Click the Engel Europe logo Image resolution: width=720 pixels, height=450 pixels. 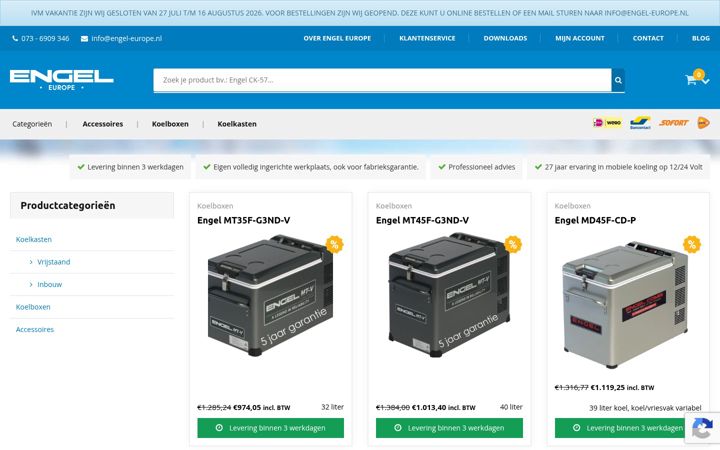point(62,80)
